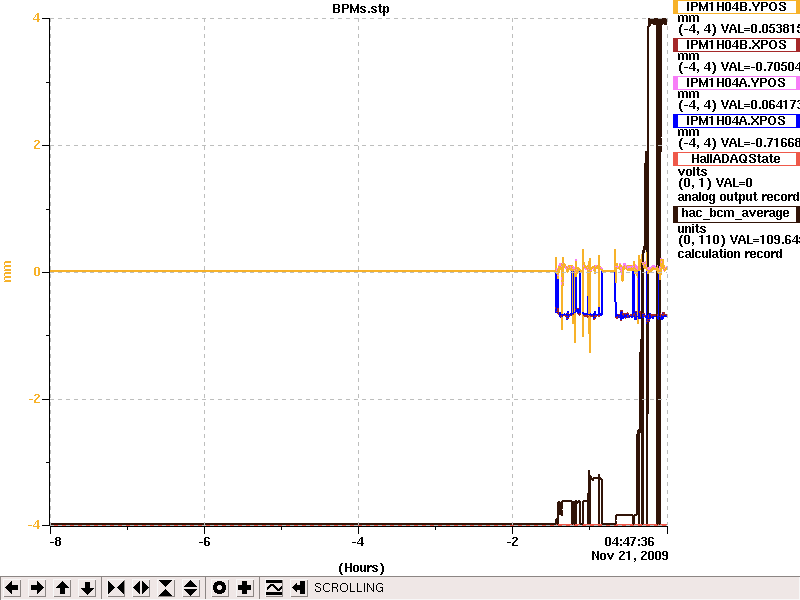Click the SCROLLING status label
The height and width of the screenshot is (600, 800).
349,588
